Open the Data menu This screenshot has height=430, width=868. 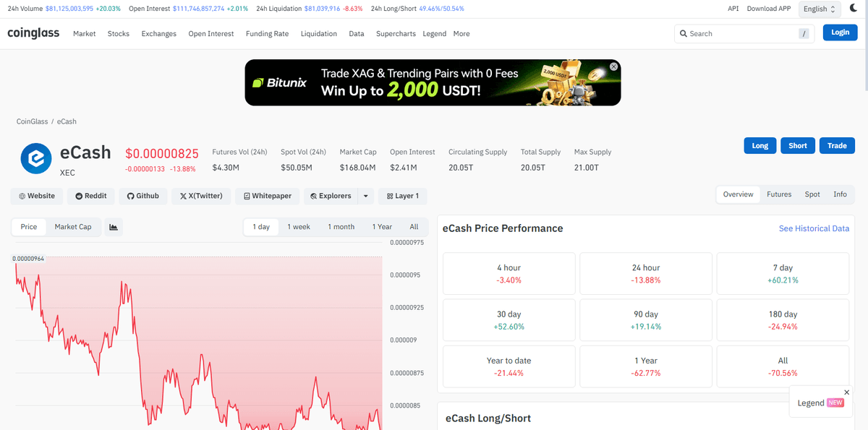[357, 33]
